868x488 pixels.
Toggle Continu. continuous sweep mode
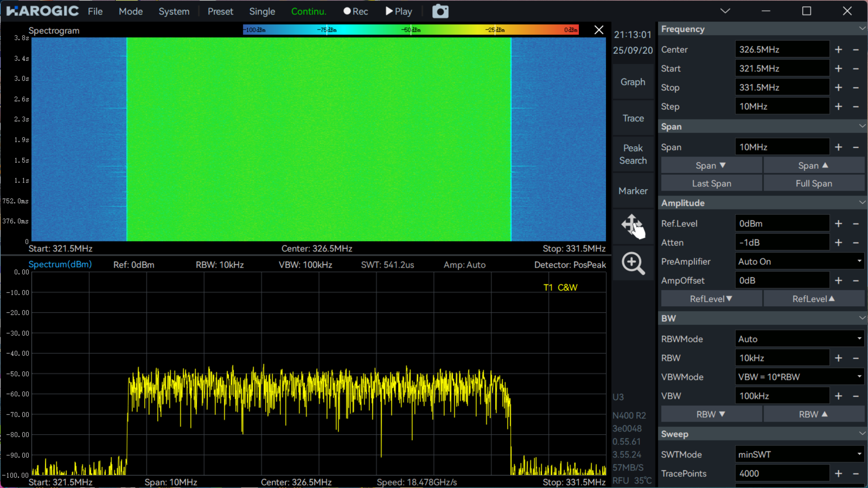point(309,12)
